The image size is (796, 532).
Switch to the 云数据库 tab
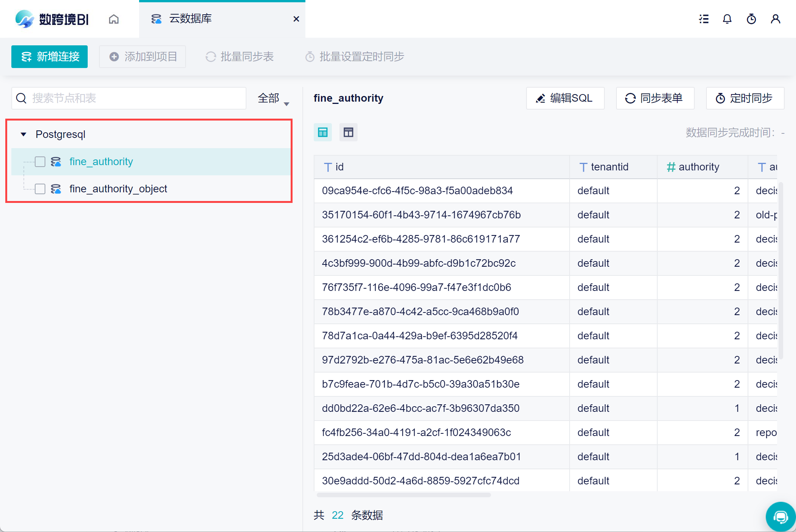[x=190, y=19]
